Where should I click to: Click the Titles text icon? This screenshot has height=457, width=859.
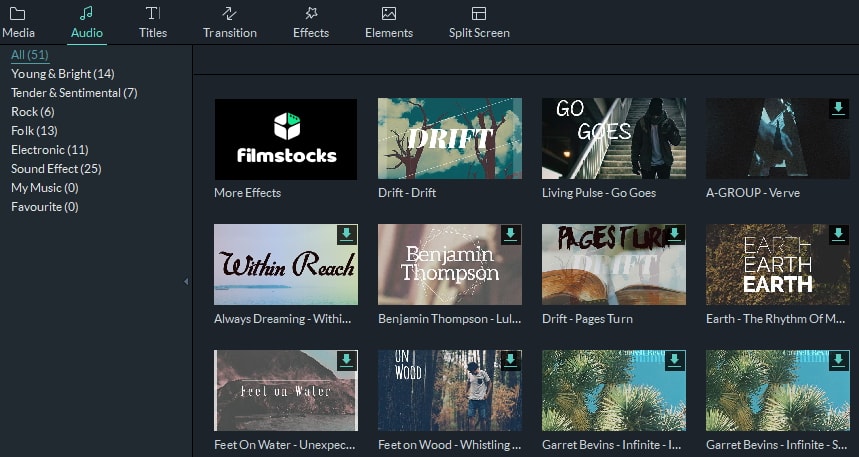click(153, 14)
